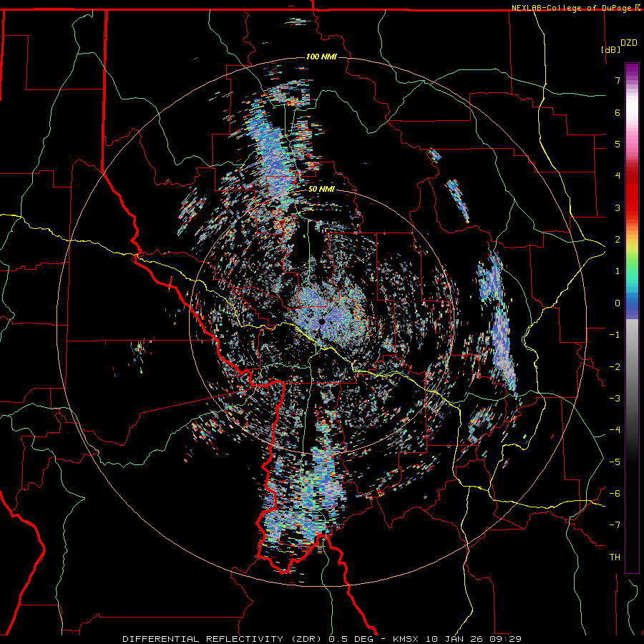Click the yellow segment of the color bar

tap(632, 246)
